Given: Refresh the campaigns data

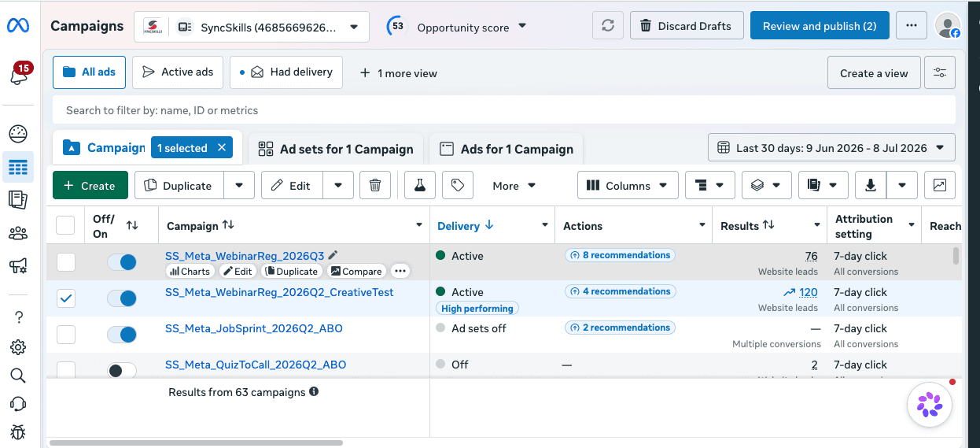Looking at the screenshot, I should point(608,26).
